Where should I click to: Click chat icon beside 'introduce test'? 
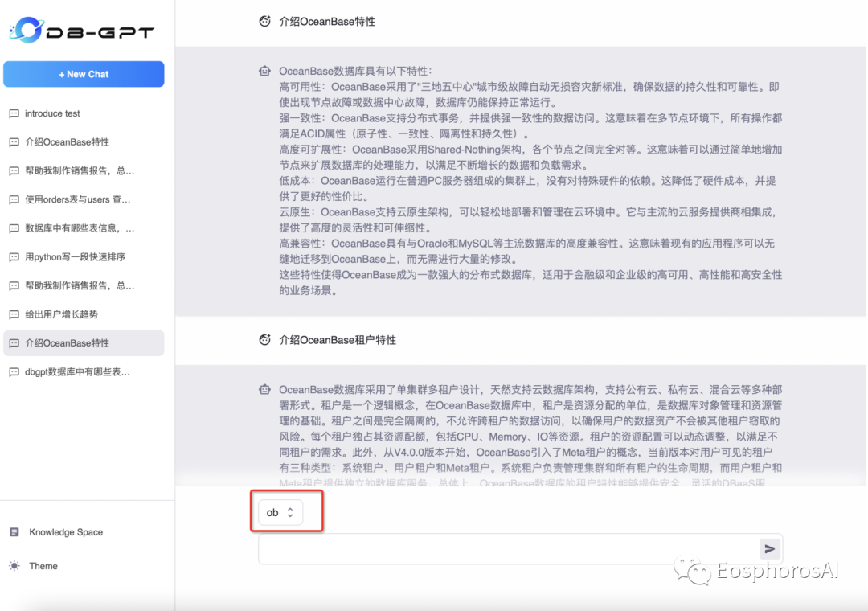click(x=14, y=113)
